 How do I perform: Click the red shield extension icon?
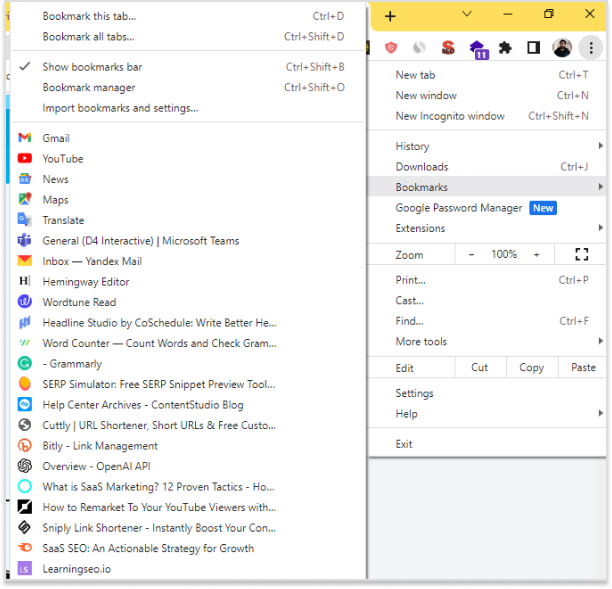coord(391,48)
